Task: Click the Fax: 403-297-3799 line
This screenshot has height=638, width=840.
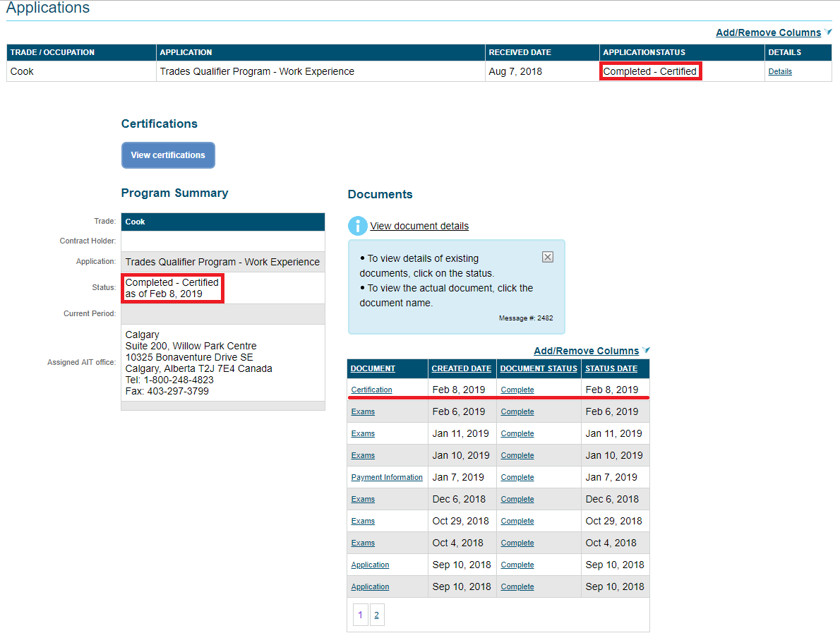Action: pyautogui.click(x=167, y=391)
